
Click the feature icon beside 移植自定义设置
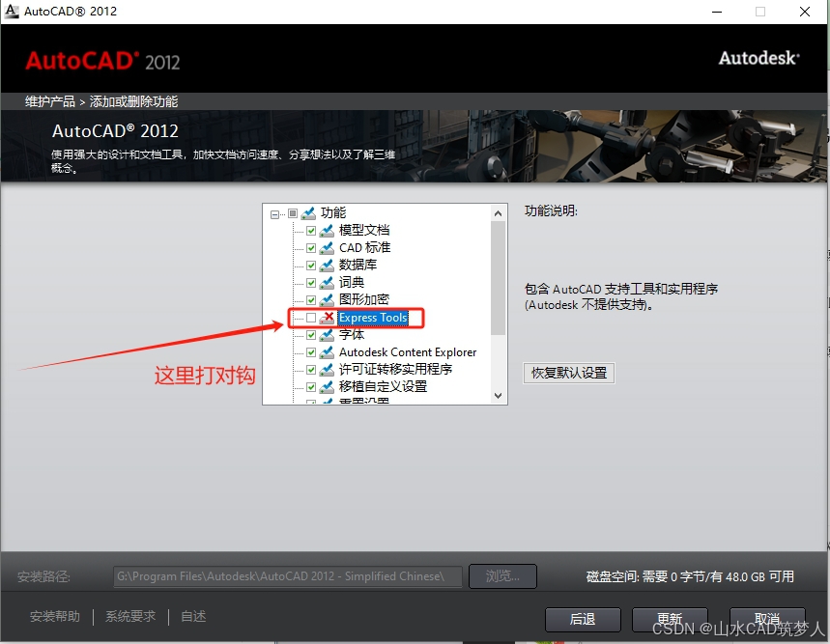click(x=327, y=386)
